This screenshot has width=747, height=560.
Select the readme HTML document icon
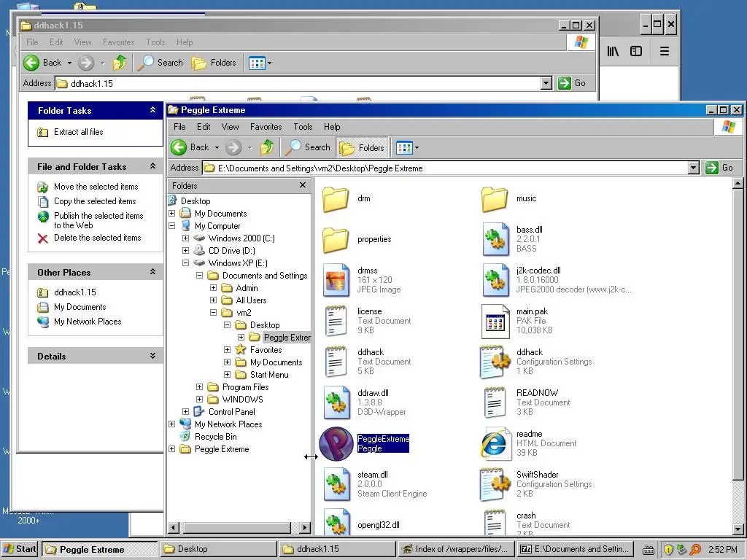[x=495, y=444]
